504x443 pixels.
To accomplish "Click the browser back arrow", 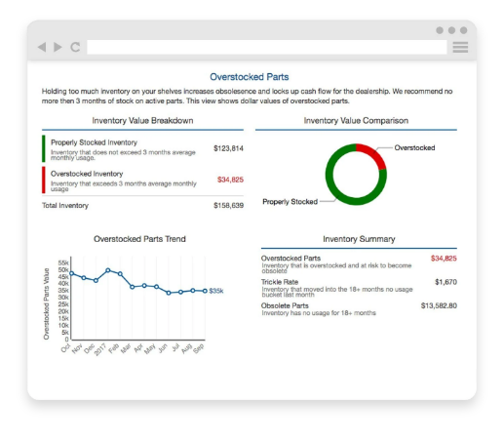I will [42, 47].
